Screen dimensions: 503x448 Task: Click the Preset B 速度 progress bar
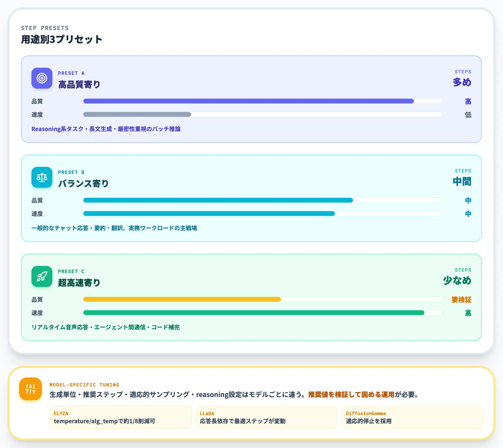[x=263, y=214]
